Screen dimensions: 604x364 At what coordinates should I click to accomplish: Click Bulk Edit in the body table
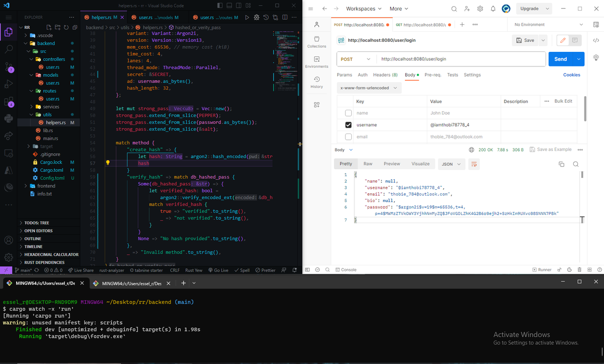tap(563, 101)
